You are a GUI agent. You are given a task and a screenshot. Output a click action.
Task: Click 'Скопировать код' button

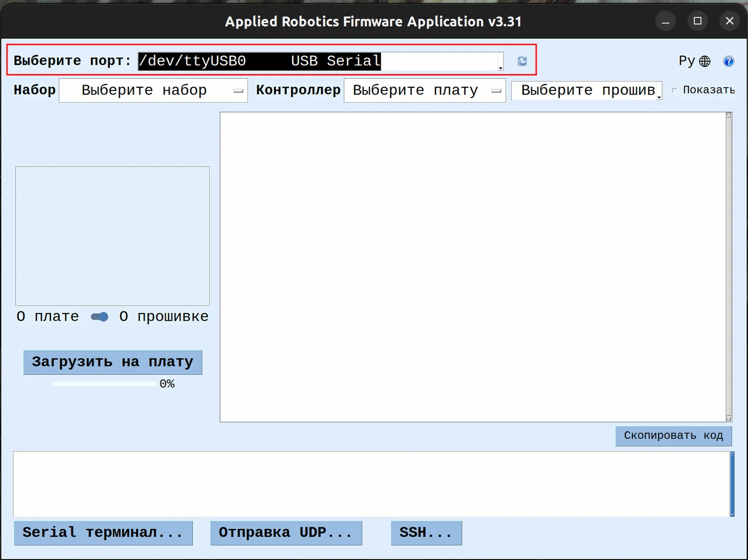(674, 436)
